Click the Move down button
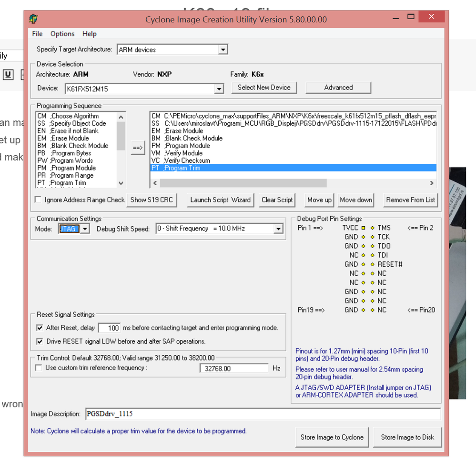 (356, 200)
